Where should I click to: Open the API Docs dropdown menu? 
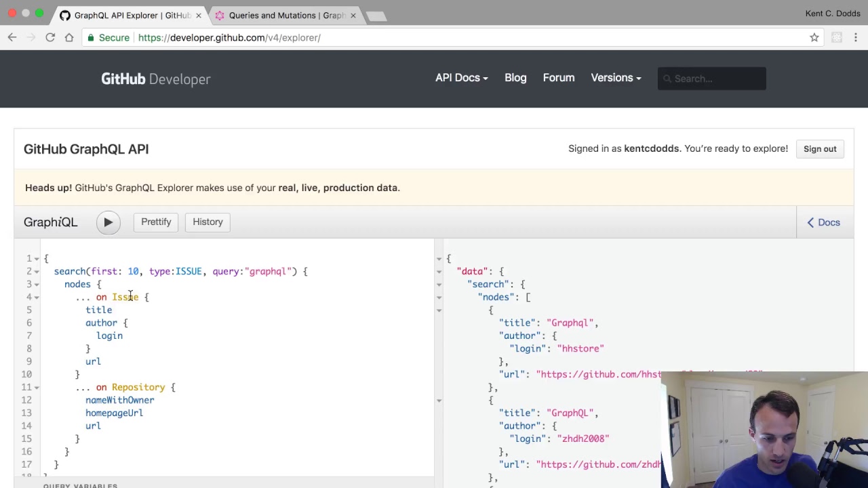pyautogui.click(x=461, y=78)
